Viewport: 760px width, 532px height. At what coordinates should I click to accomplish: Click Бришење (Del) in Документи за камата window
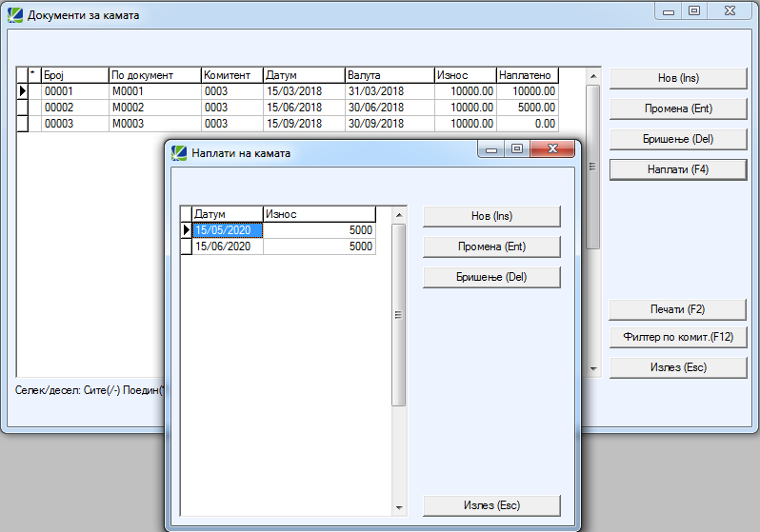tap(678, 139)
